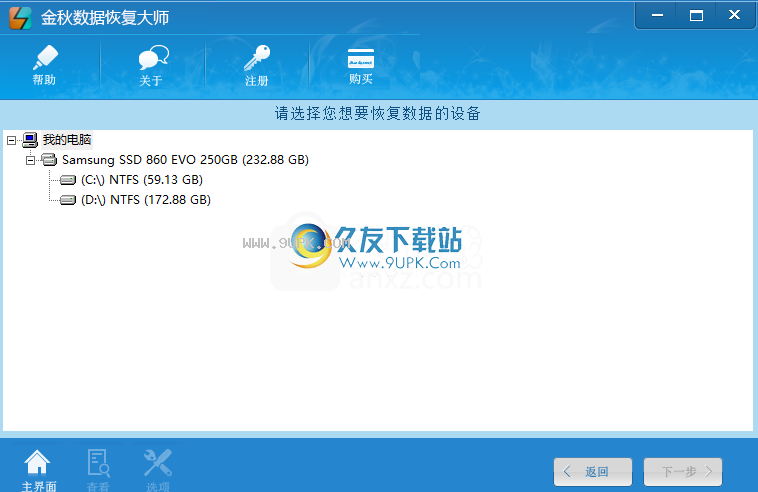Viewport: 758px width, 492px height.
Task: Click the D:\ drive icon
Action: [68, 200]
